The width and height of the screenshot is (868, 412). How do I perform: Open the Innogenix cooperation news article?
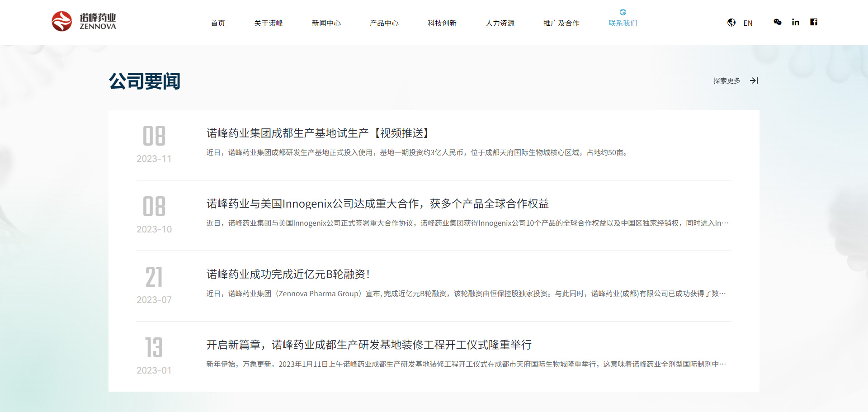(377, 204)
